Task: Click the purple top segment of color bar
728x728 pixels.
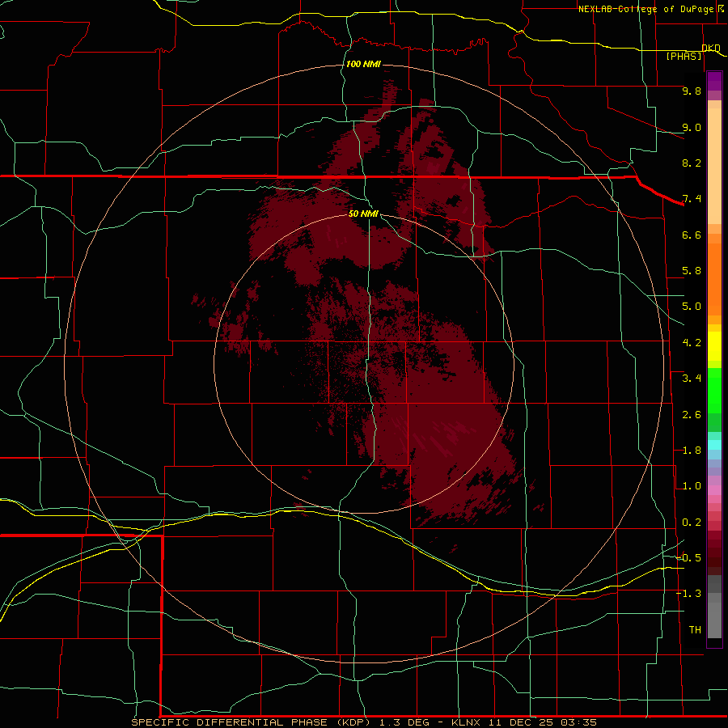Action: pos(714,81)
